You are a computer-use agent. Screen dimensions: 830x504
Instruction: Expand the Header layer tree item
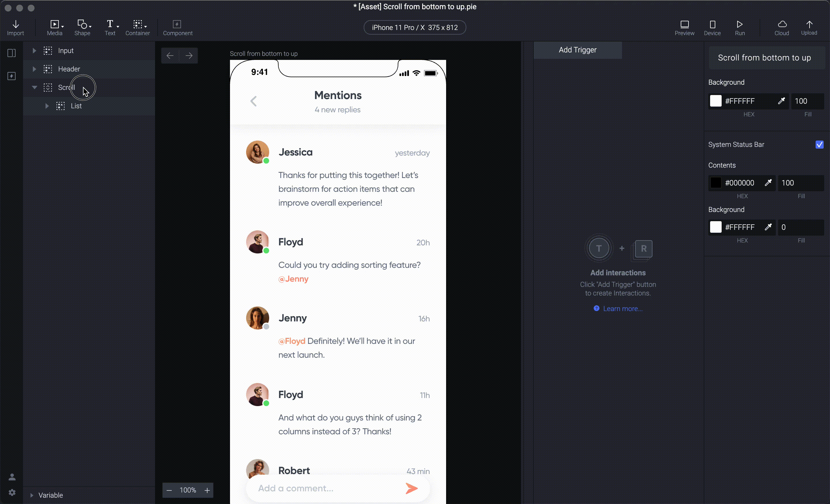click(34, 69)
